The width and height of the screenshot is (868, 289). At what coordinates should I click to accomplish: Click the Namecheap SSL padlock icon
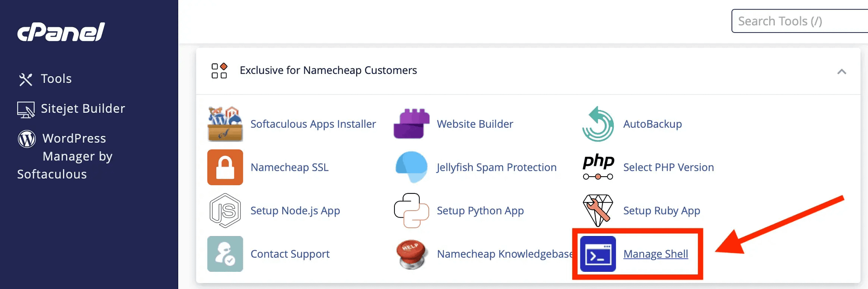225,167
